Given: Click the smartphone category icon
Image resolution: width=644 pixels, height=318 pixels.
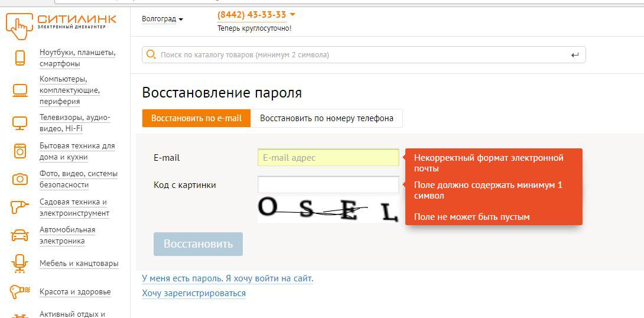Looking at the screenshot, I should tap(20, 58).
